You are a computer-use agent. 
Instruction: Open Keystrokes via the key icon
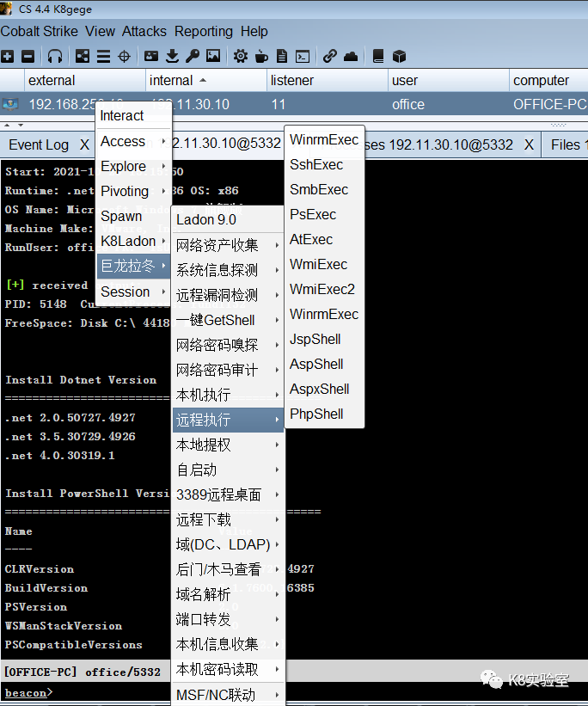(193, 56)
